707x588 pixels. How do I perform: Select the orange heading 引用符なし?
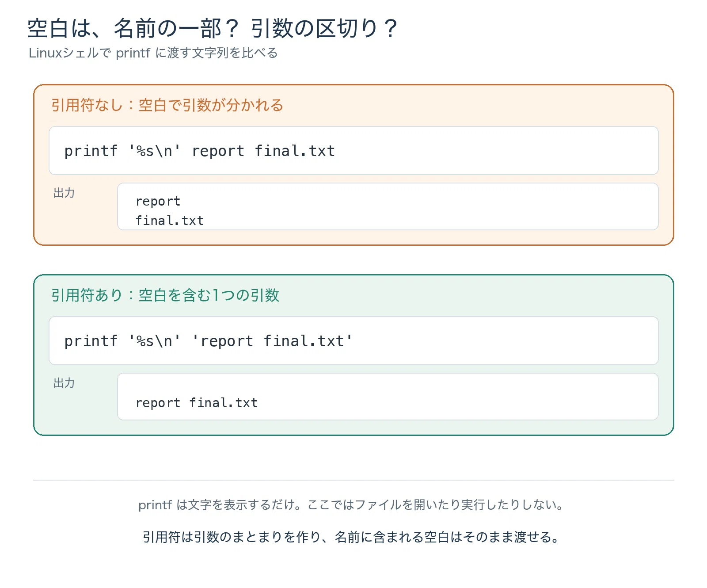click(167, 105)
